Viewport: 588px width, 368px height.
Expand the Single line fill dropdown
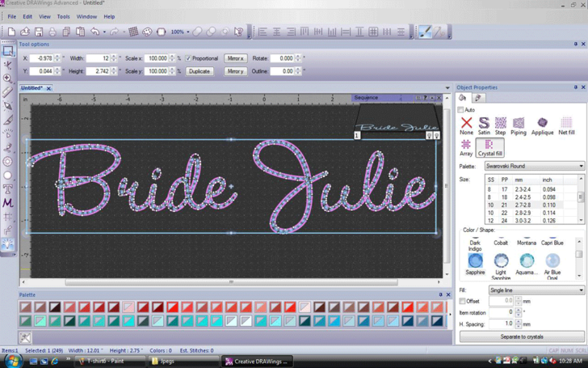pyautogui.click(x=536, y=290)
